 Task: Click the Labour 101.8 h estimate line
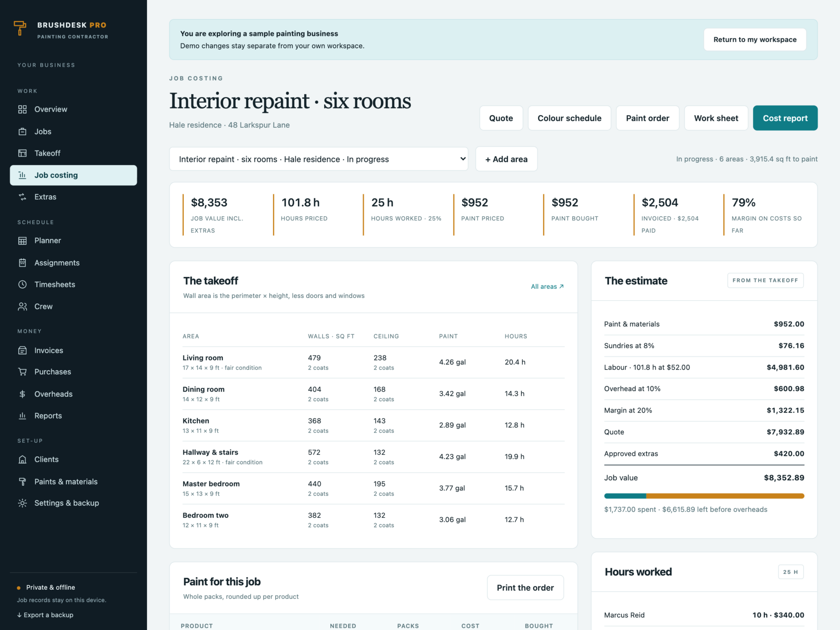point(704,367)
